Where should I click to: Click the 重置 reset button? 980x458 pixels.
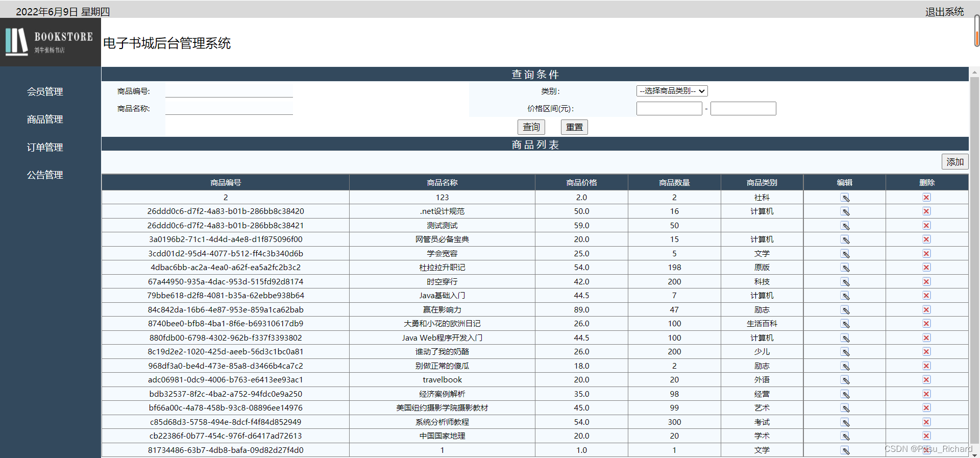(574, 127)
